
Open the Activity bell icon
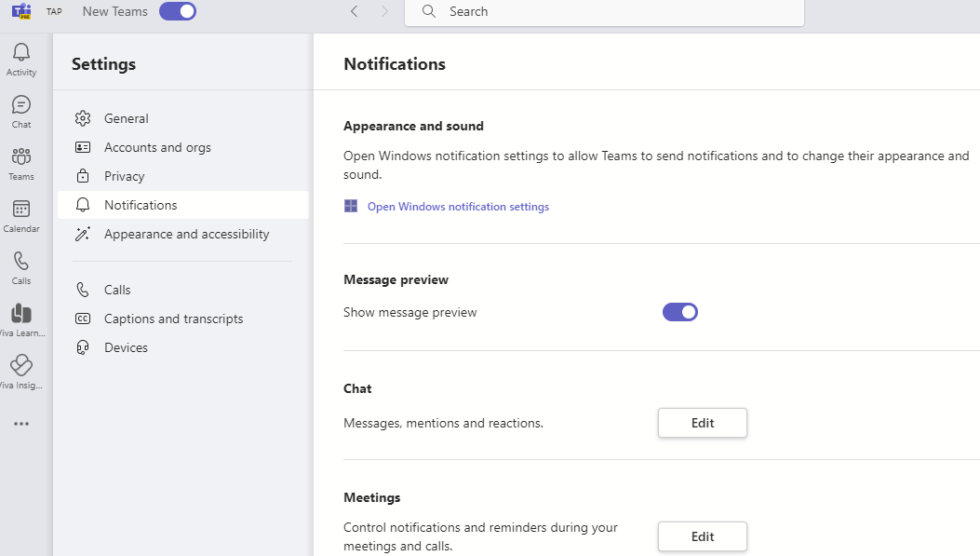click(x=21, y=55)
